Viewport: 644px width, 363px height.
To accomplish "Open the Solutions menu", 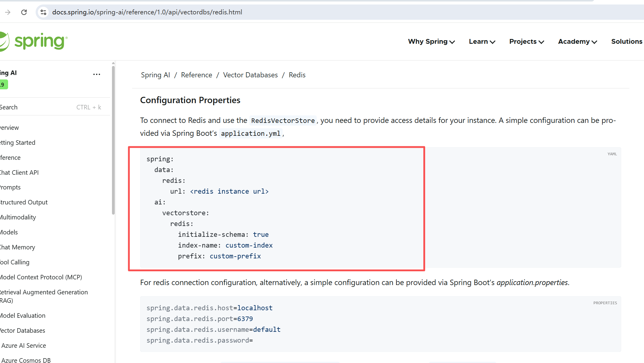I will 627,41.
